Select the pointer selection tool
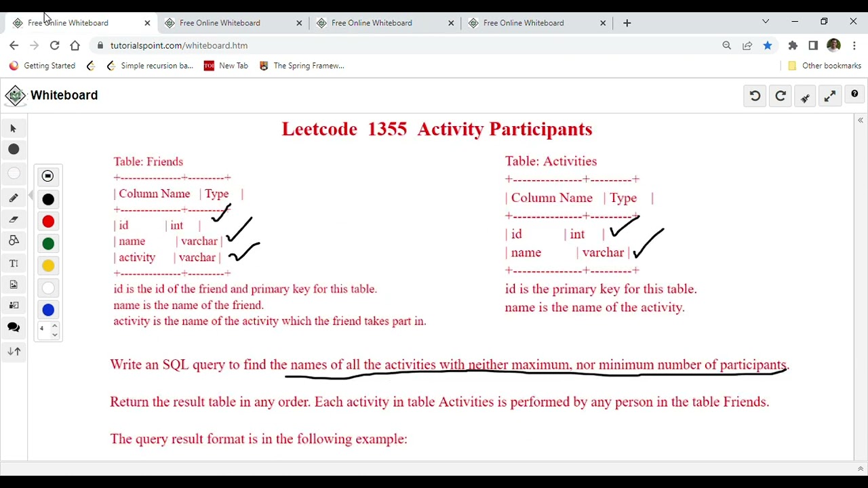 coord(14,128)
